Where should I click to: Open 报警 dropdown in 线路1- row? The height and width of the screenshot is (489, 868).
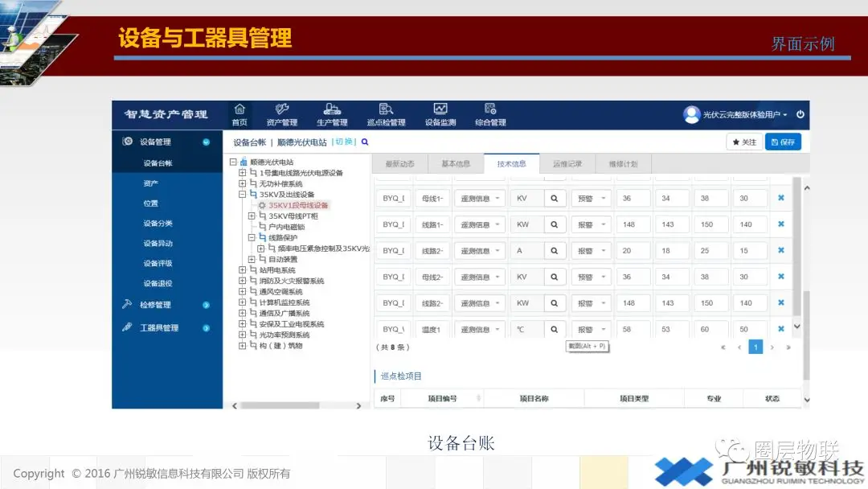pyautogui.click(x=591, y=224)
